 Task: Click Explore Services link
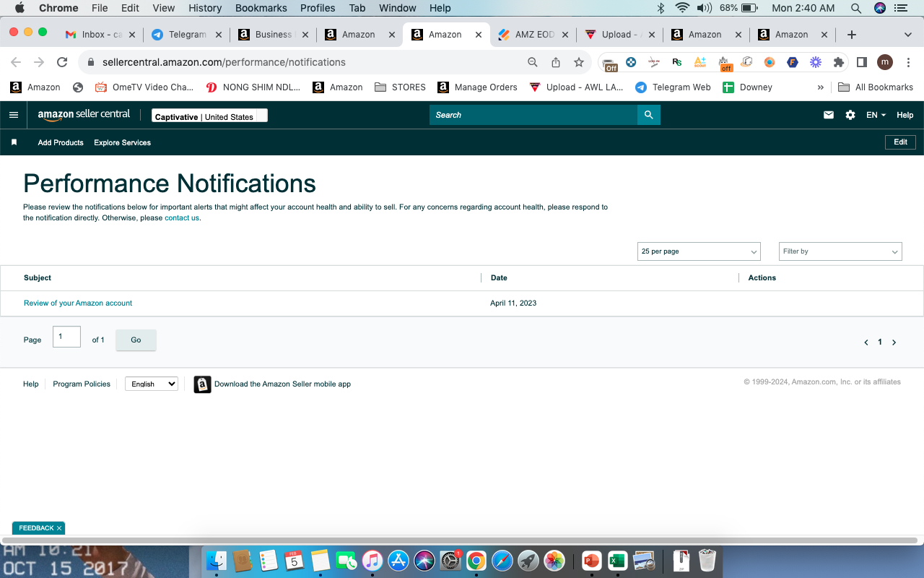pyautogui.click(x=122, y=143)
